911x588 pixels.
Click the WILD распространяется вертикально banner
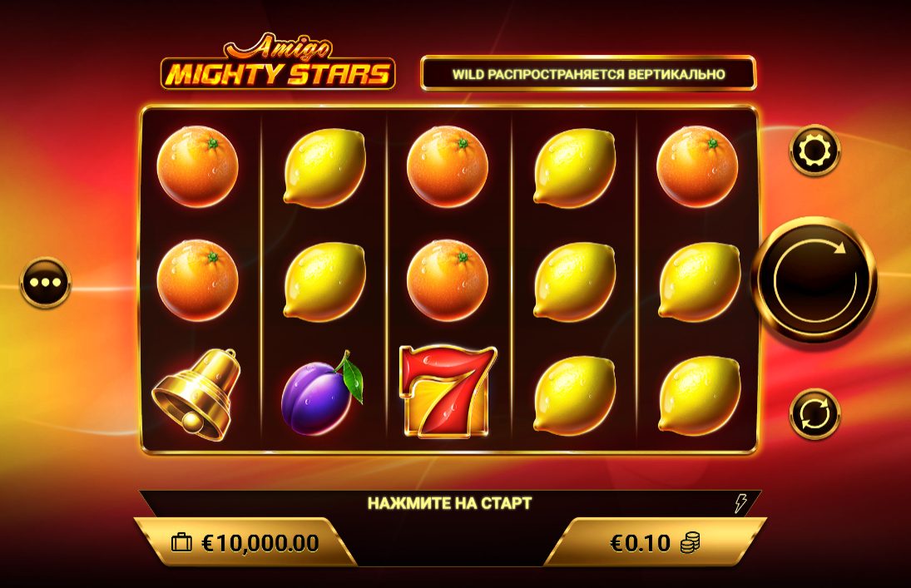point(588,74)
